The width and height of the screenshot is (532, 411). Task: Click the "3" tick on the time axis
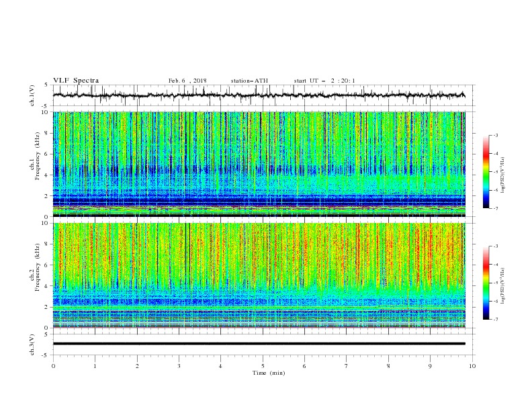pyautogui.click(x=179, y=366)
